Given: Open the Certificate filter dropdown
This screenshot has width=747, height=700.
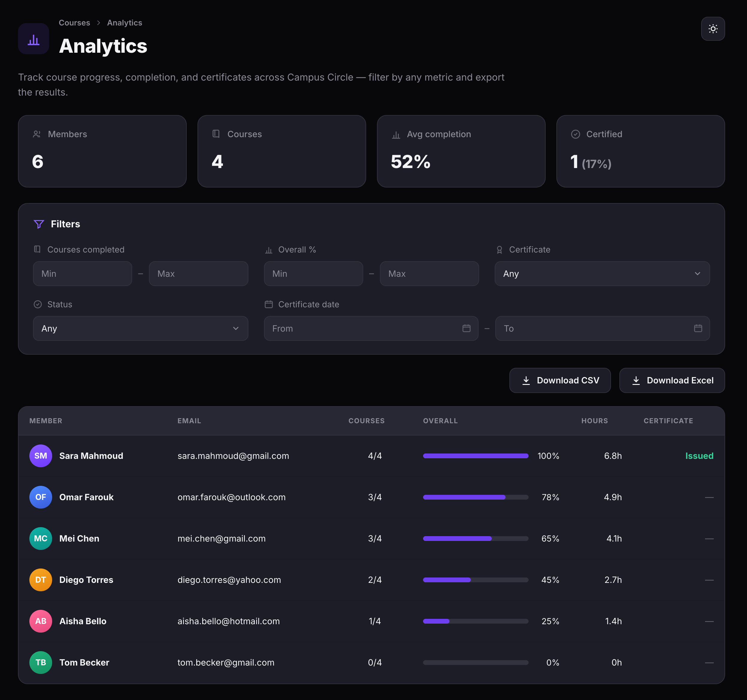Looking at the screenshot, I should tap(602, 274).
